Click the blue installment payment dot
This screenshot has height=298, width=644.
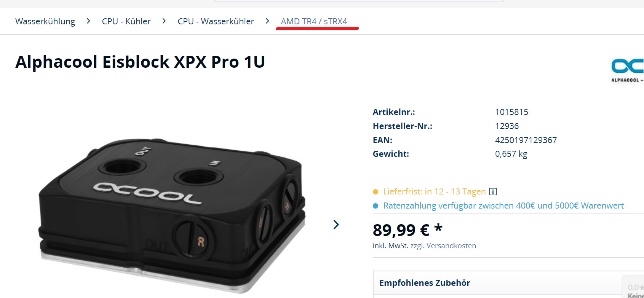376,206
